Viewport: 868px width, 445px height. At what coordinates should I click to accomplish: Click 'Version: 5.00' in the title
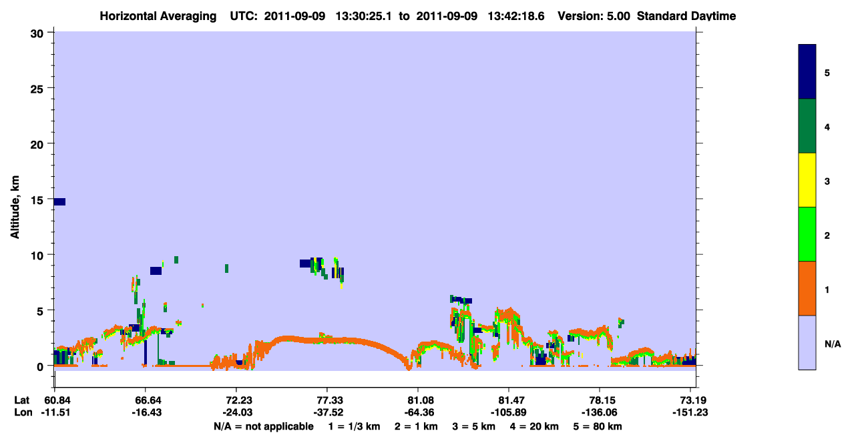pos(594,16)
